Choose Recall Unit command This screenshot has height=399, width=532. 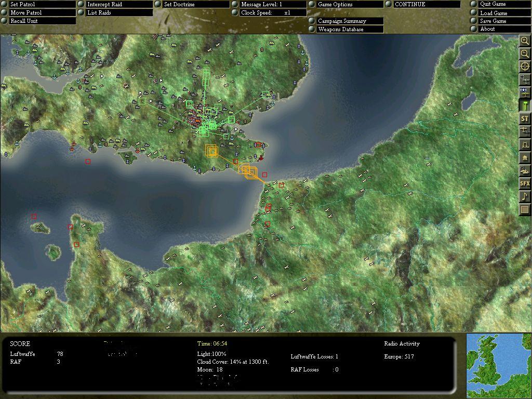(x=38, y=21)
